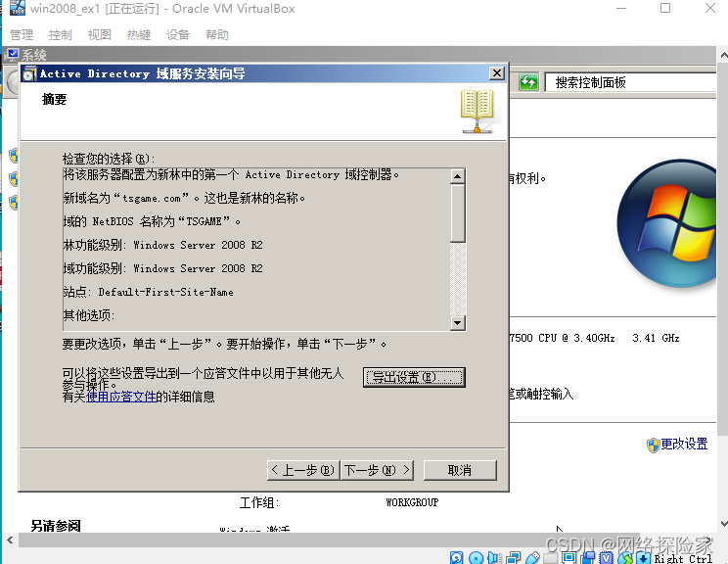Click the blue arrow keyboard capture icon
The height and width of the screenshot is (564, 728).
[x=644, y=557]
